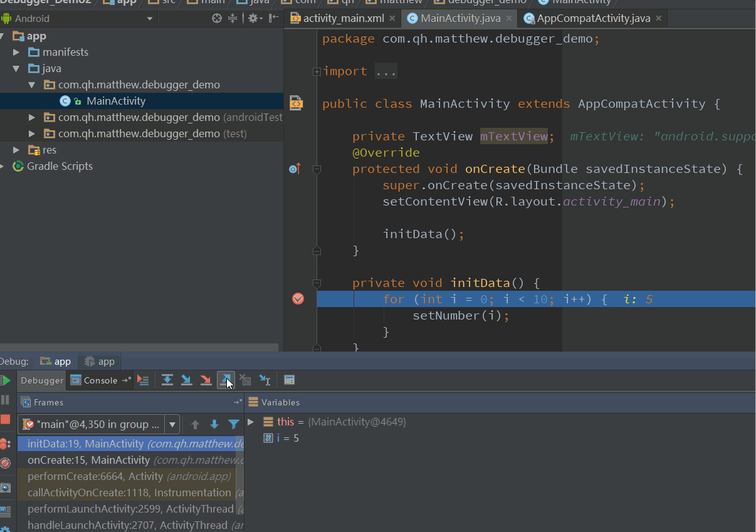Switch to the AppCompatActivity.java tab
756x532 pixels.
592,18
